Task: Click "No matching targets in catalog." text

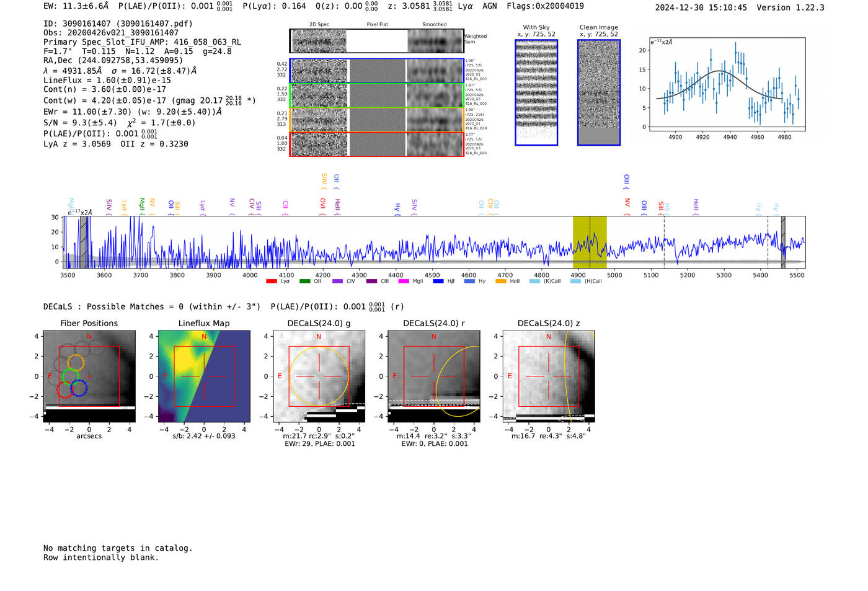Action: [118, 548]
